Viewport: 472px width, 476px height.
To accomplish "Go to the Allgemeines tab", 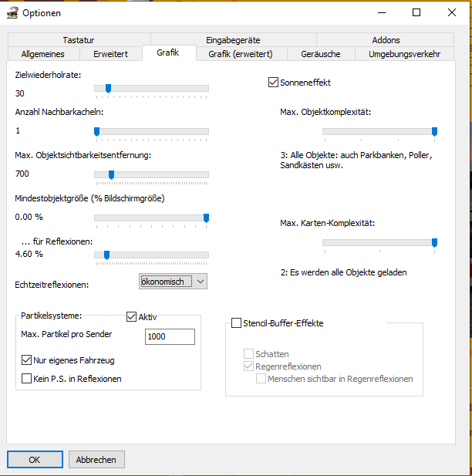I will click(x=42, y=54).
